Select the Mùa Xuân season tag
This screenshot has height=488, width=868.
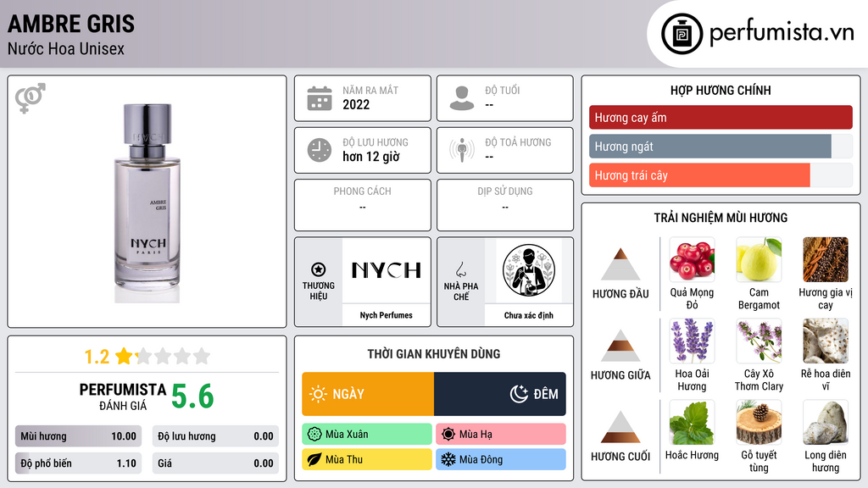(x=366, y=435)
